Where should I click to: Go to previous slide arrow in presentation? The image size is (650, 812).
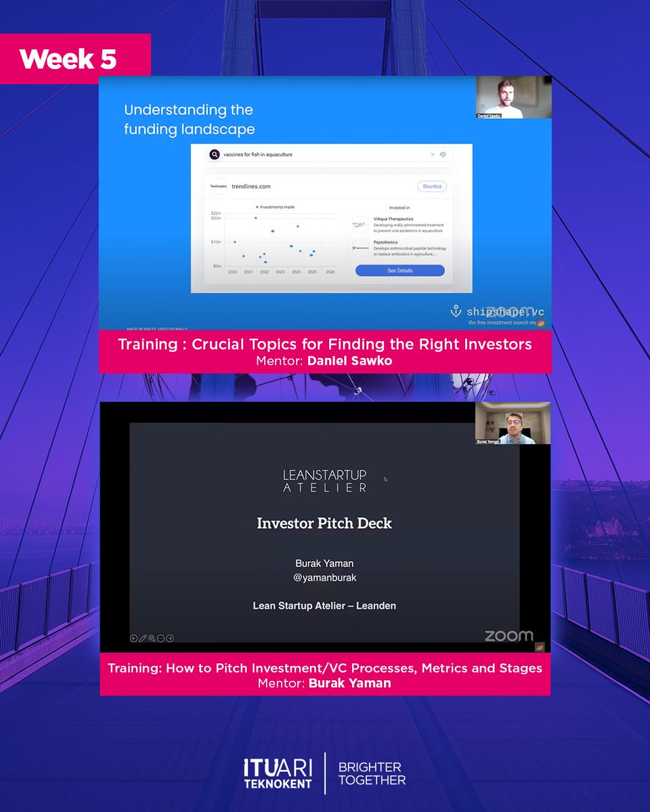(x=134, y=637)
